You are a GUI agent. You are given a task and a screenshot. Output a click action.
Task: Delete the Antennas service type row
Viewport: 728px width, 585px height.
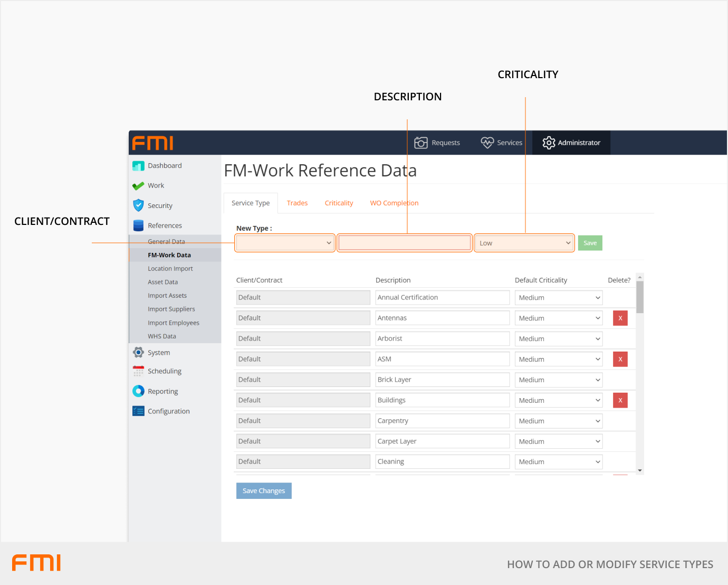click(620, 318)
